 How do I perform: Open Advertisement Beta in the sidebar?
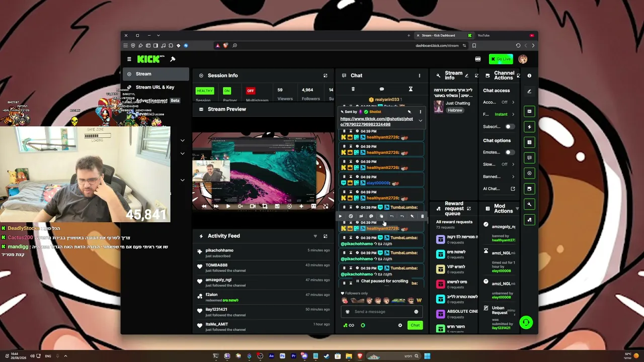[x=156, y=101]
